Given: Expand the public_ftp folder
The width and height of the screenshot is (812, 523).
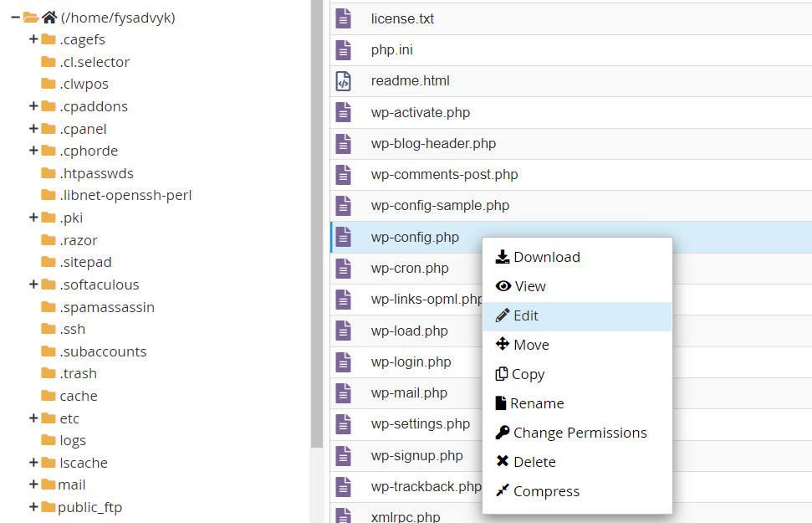Looking at the screenshot, I should 33,507.
